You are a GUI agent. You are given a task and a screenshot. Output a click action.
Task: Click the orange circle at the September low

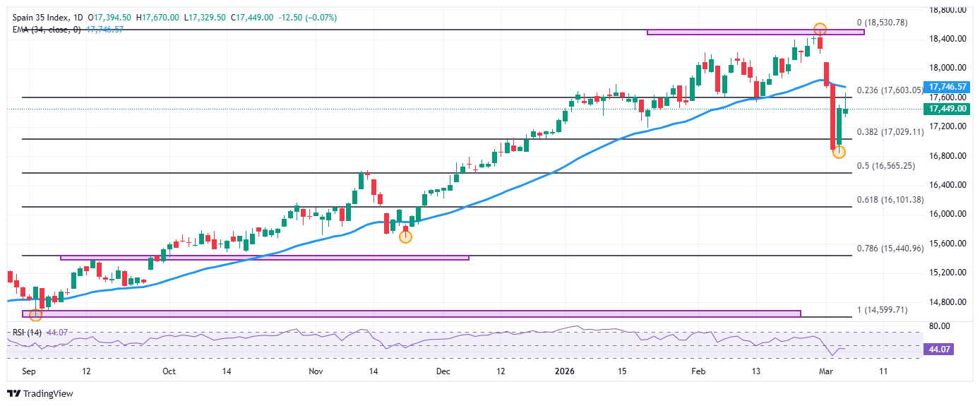35,315
